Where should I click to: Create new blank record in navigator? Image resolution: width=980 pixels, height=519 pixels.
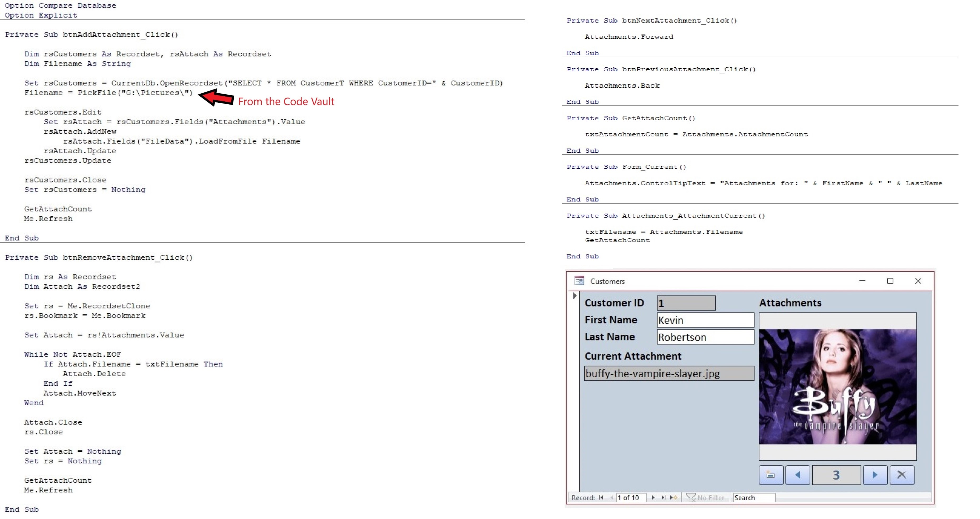click(673, 497)
